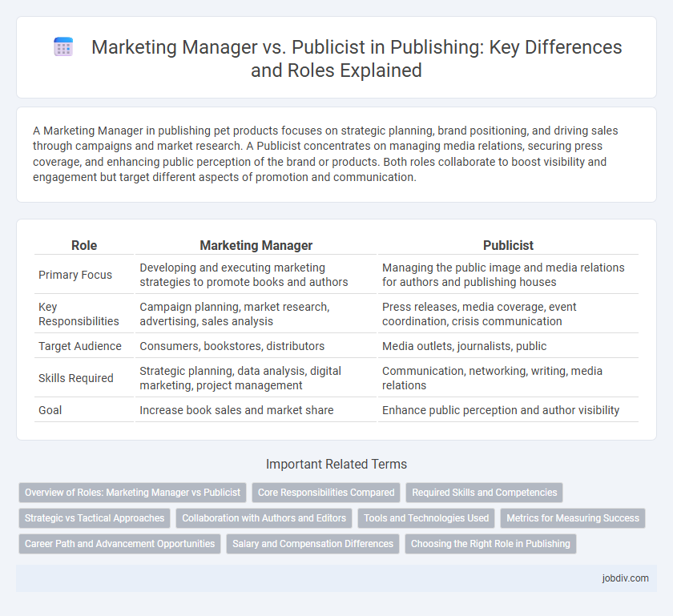Click the 'Goal' row label
673x616 pixels.
50,410
